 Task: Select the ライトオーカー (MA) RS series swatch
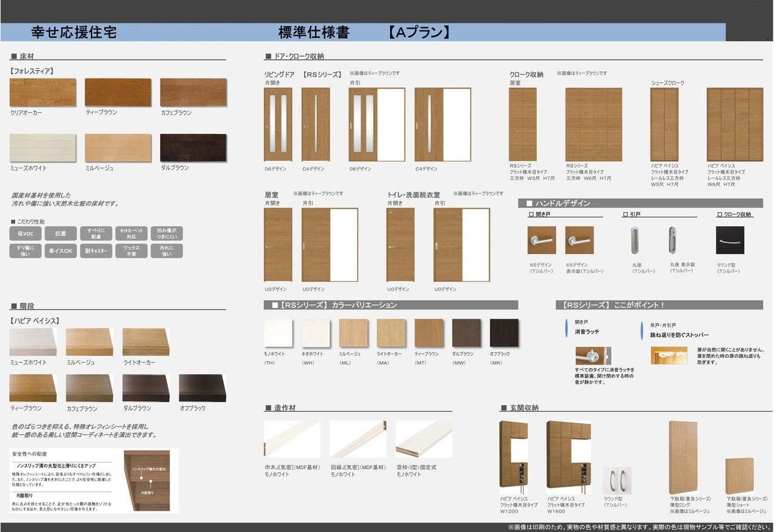(391, 333)
